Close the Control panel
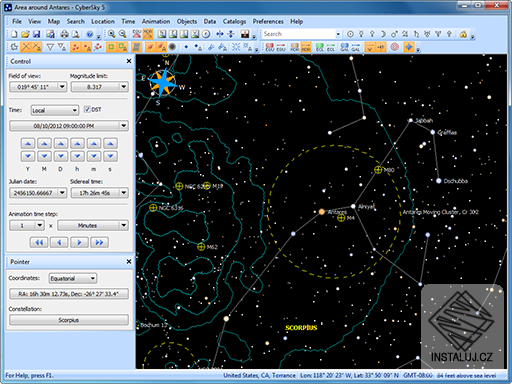The image size is (512, 384). pos(129,61)
